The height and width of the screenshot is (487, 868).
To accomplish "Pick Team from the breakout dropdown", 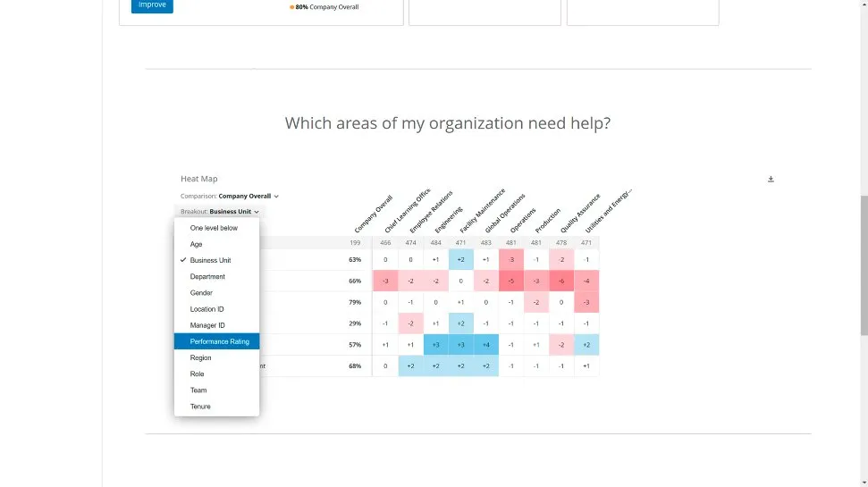I will tap(198, 390).
